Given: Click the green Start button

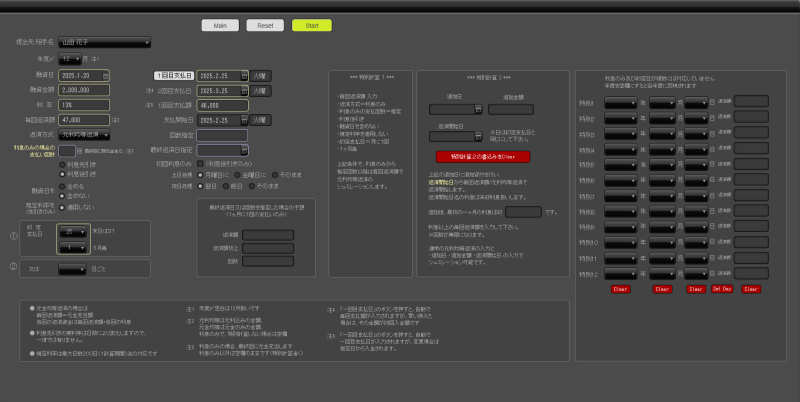Looking at the screenshot, I should click(x=312, y=26).
